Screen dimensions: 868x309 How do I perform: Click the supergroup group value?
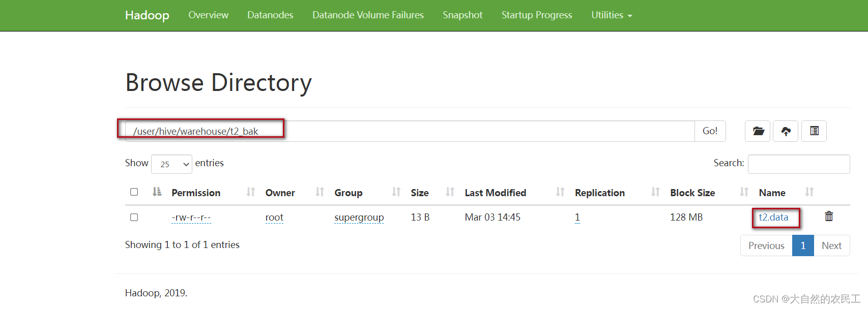pyautogui.click(x=359, y=218)
